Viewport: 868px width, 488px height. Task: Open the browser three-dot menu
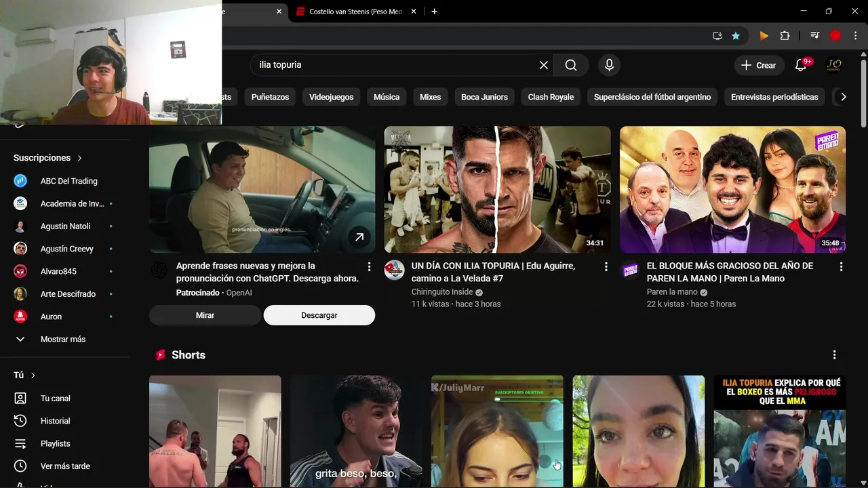tap(855, 36)
